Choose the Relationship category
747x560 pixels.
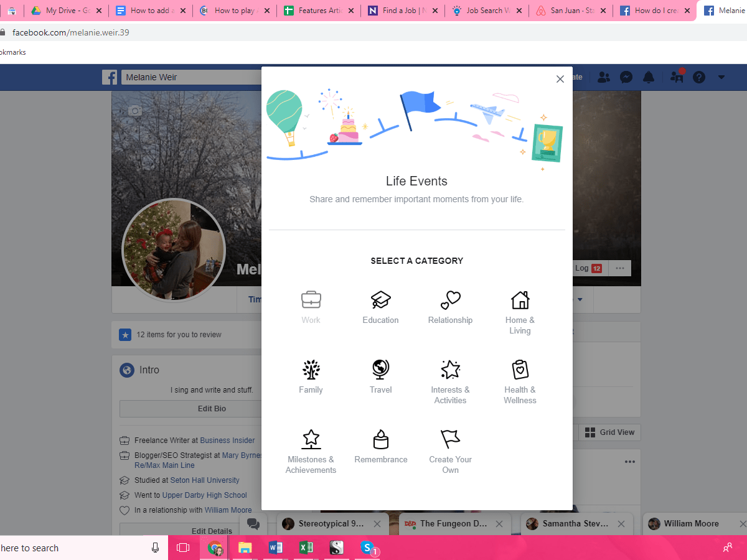point(450,305)
